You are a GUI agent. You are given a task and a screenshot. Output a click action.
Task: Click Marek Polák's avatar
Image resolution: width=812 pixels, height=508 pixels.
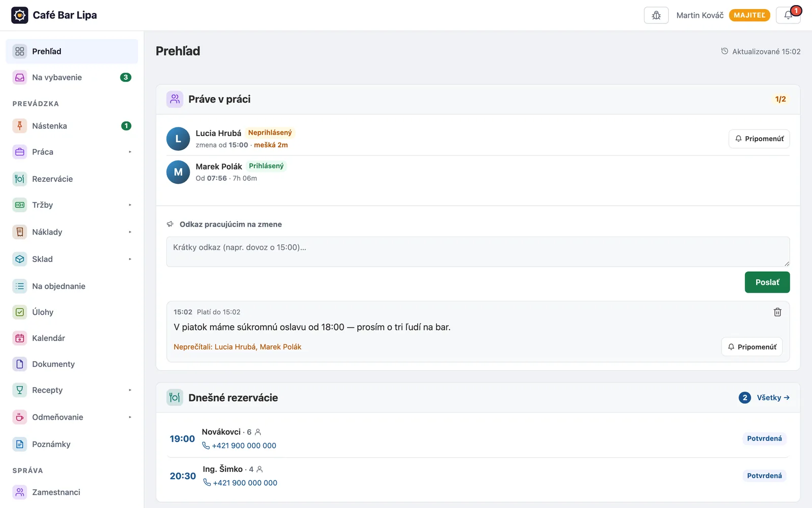tap(178, 172)
